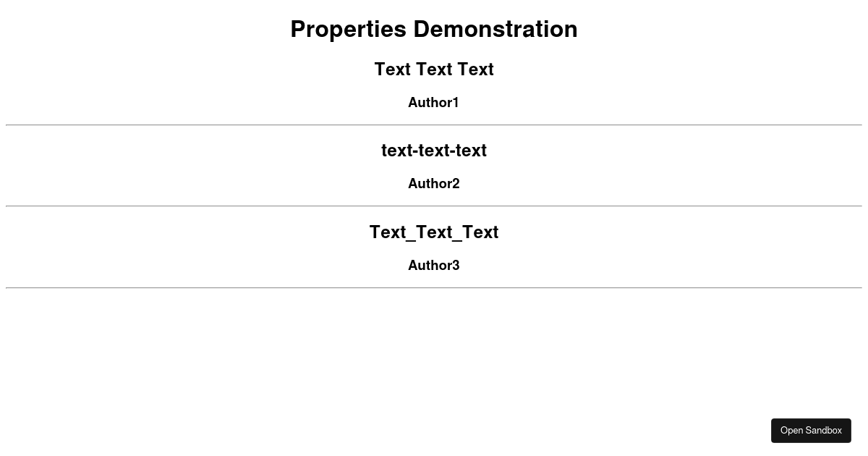Select the "text-text-text" heading
Image resolution: width=868 pixels, height=456 pixels.
[434, 151]
